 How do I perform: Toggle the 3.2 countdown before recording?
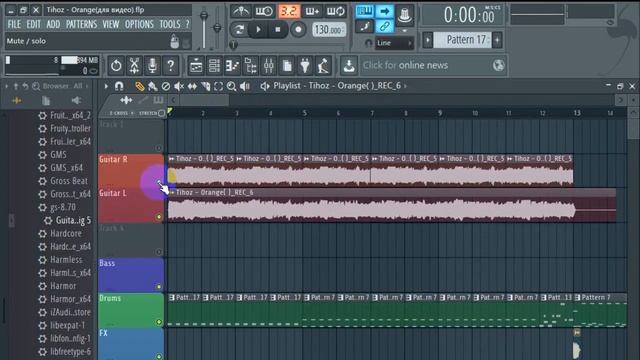(288, 11)
